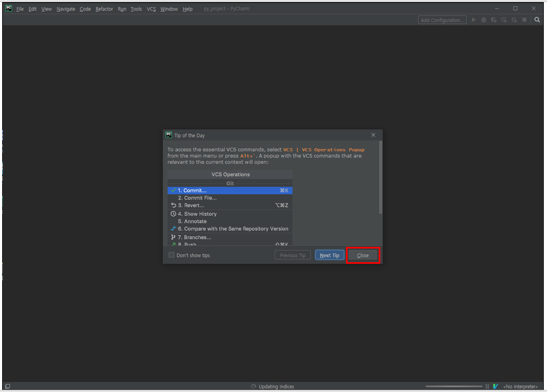Image resolution: width=547 pixels, height=392 pixels.
Task: Open the Refactor menu
Action: [x=104, y=9]
